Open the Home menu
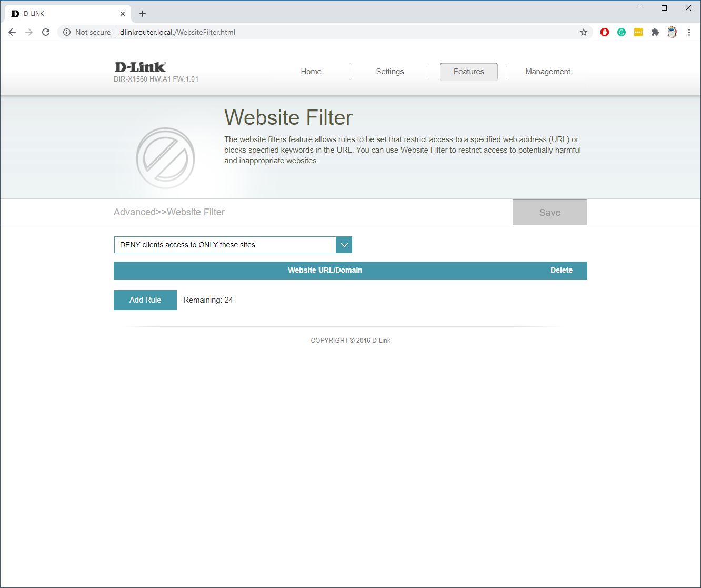Viewport: 701px width, 588px height. point(311,72)
